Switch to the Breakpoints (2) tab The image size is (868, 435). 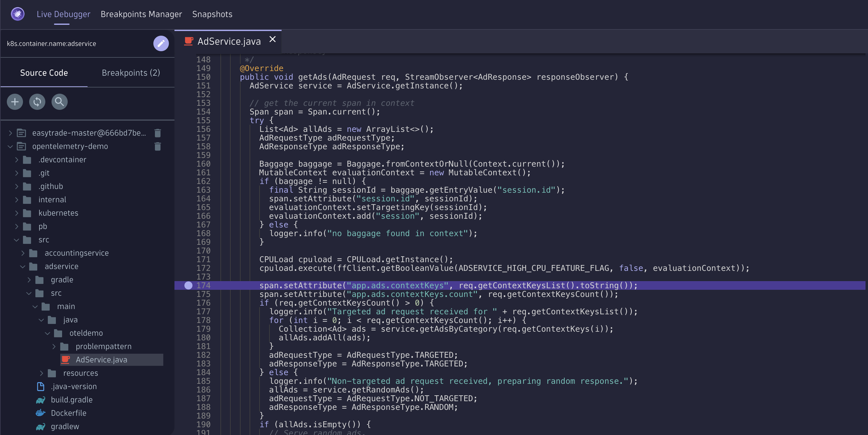[x=131, y=73]
